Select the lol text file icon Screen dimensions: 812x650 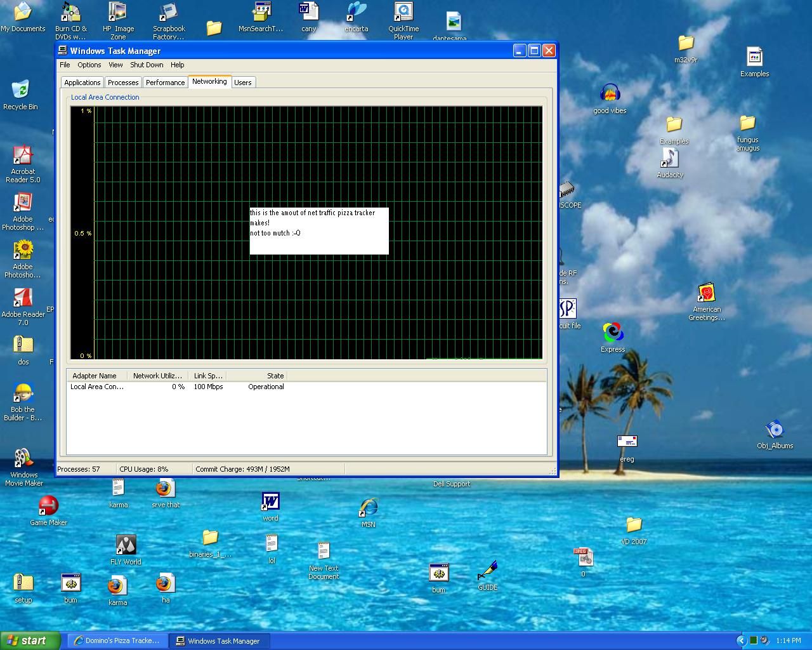pyautogui.click(x=272, y=549)
